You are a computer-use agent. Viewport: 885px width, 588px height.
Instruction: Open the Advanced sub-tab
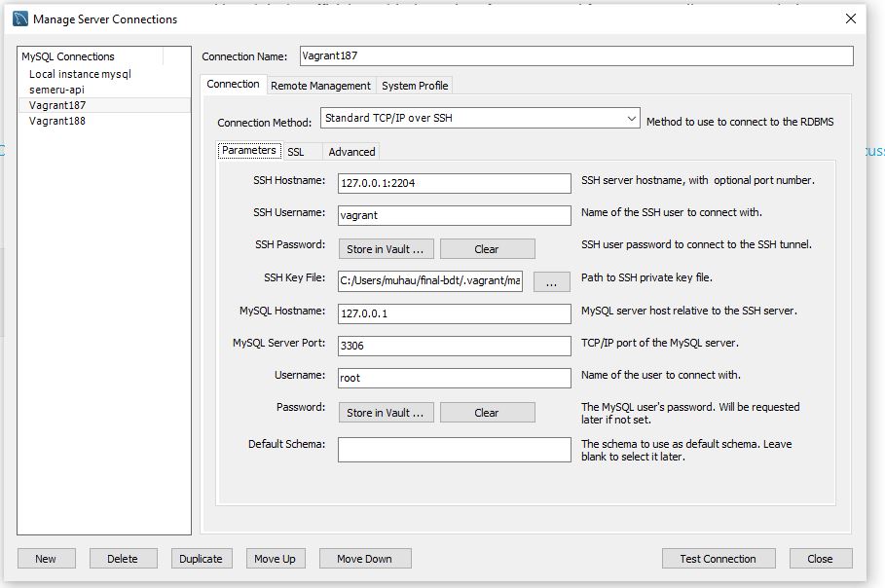coord(351,152)
